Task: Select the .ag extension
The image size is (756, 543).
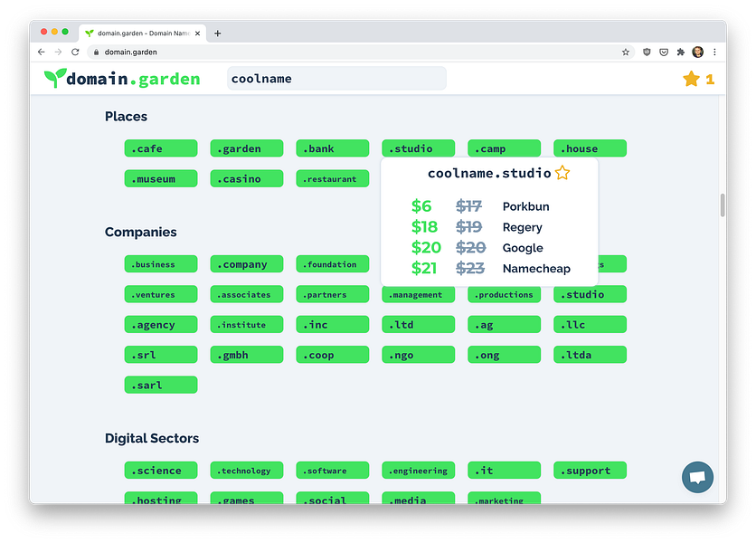Action: pyautogui.click(x=505, y=324)
